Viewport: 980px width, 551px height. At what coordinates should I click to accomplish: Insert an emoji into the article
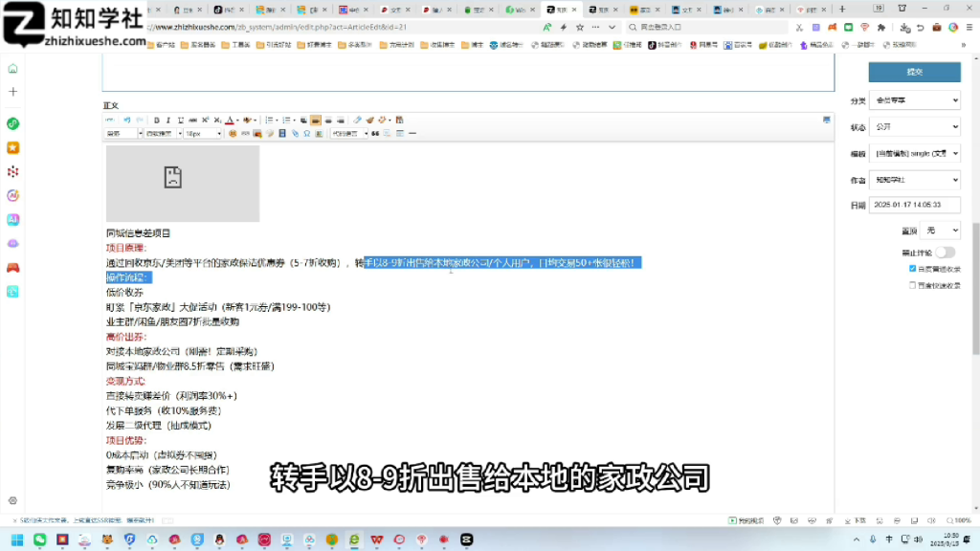[233, 134]
